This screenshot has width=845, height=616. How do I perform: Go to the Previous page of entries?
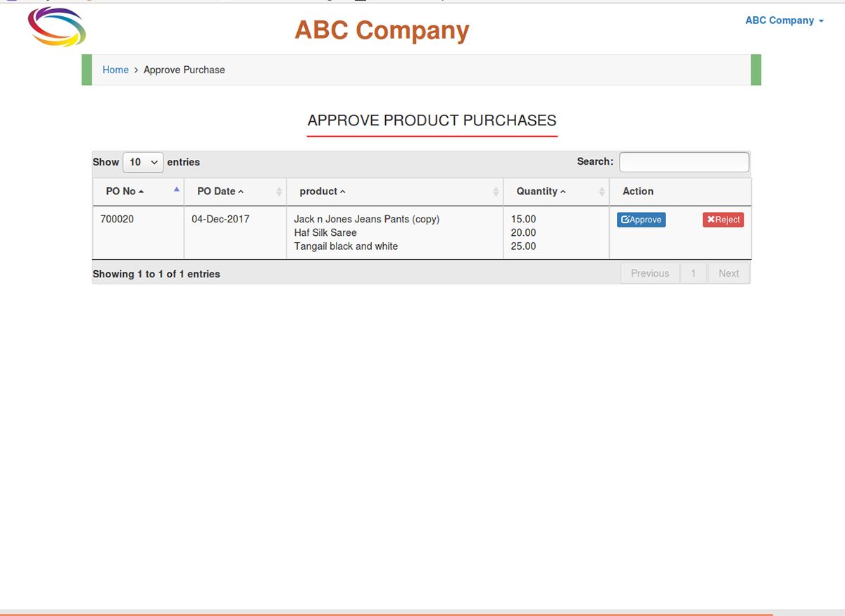[649, 273]
